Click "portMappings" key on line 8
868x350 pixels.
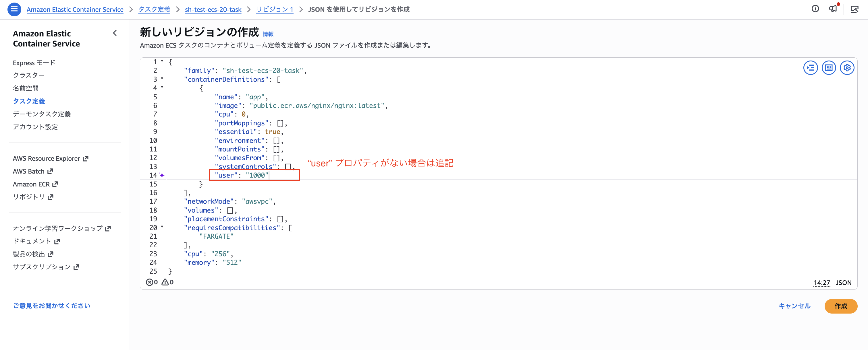tap(242, 123)
